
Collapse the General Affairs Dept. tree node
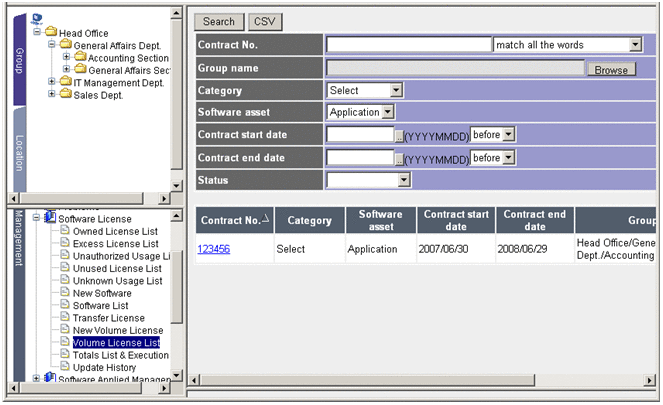[x=52, y=45]
